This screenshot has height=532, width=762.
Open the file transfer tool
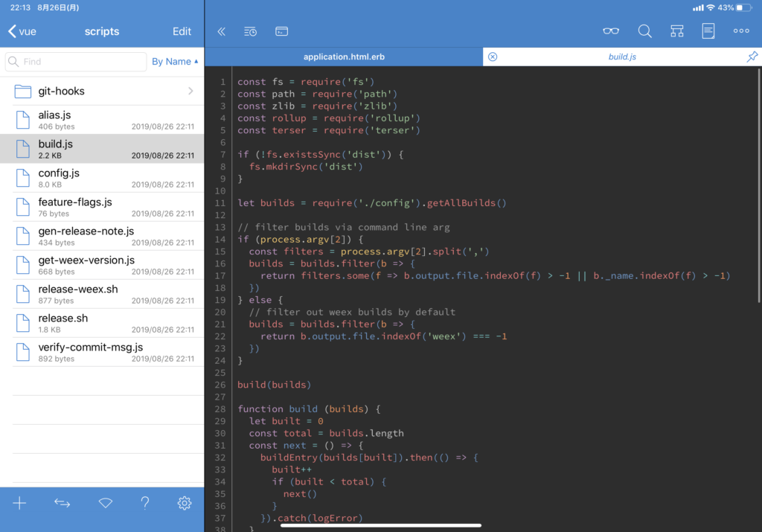tap(63, 502)
